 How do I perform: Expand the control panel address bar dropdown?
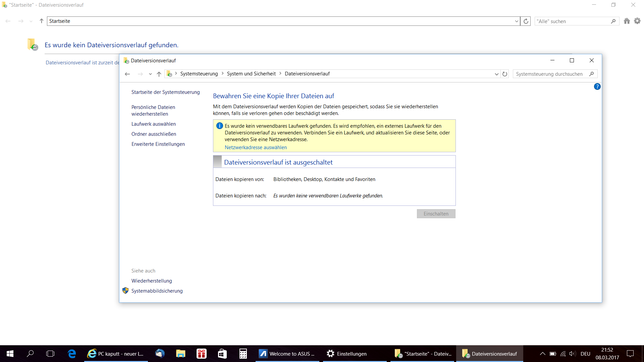pyautogui.click(x=496, y=74)
